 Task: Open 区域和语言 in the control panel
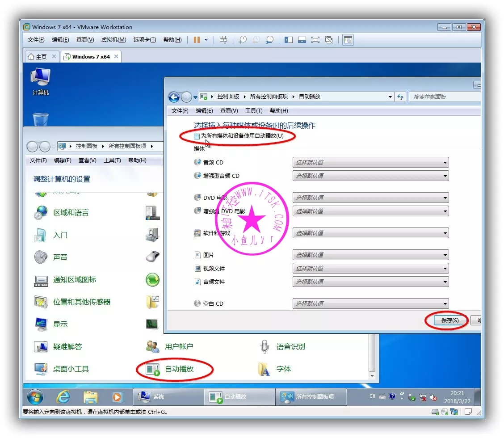point(71,213)
